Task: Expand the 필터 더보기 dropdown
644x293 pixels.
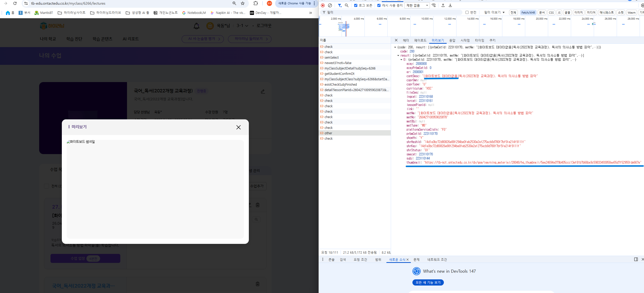Action: pos(494,12)
